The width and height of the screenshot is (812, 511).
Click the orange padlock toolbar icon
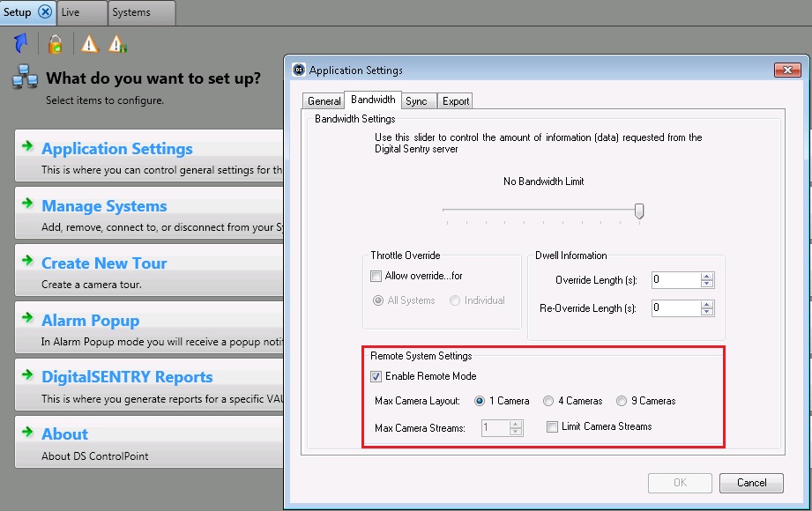tap(55, 44)
